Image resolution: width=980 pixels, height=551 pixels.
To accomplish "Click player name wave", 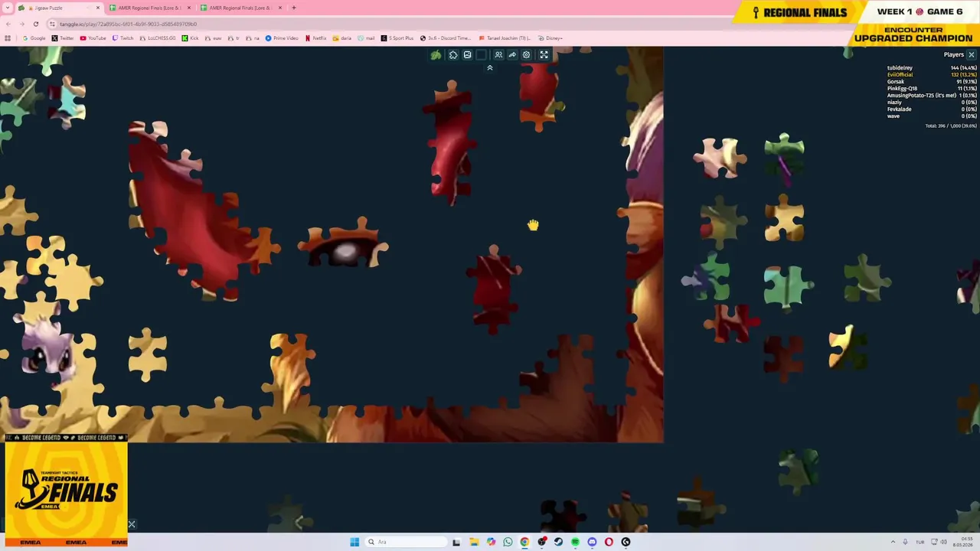I will point(893,116).
